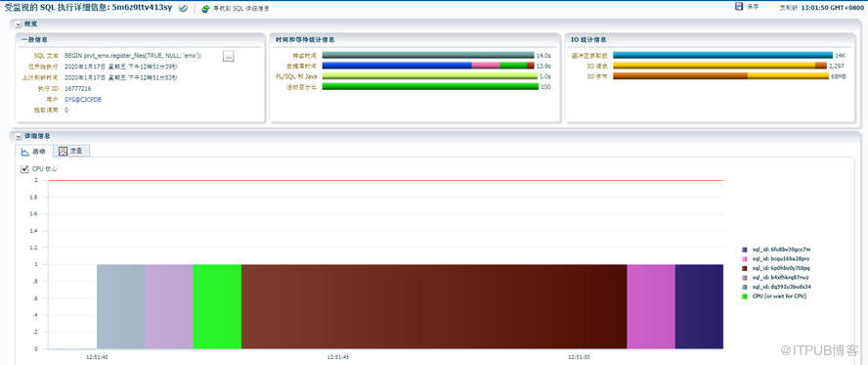Click legend swatch for sql_id 6fu8bv30gcc7m
This screenshot has height=365, width=868.
[x=745, y=250]
